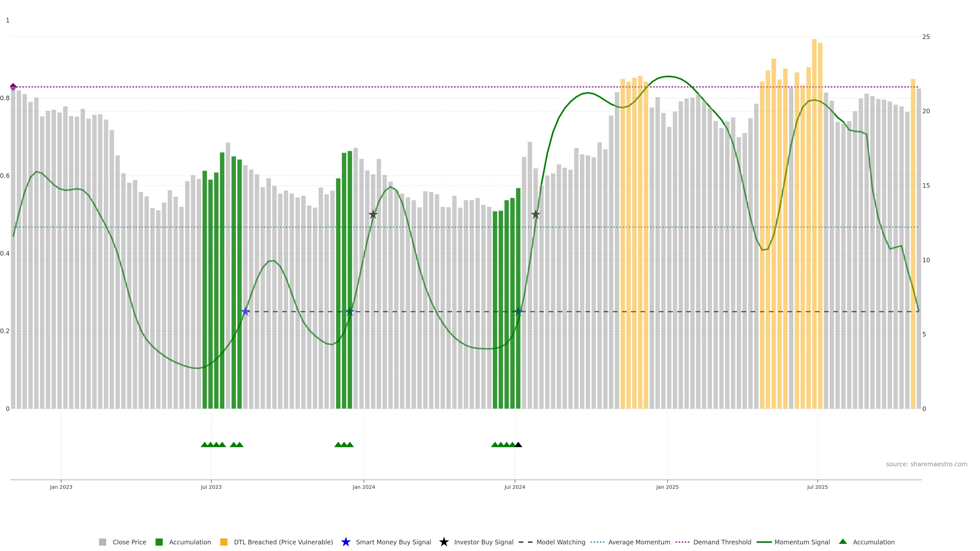The image size is (980, 551).
Task: Click the Average Momentum legend label
Action: [x=639, y=542]
